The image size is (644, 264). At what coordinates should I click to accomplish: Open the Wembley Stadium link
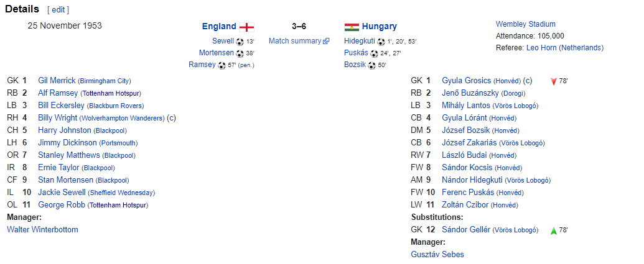(x=526, y=24)
